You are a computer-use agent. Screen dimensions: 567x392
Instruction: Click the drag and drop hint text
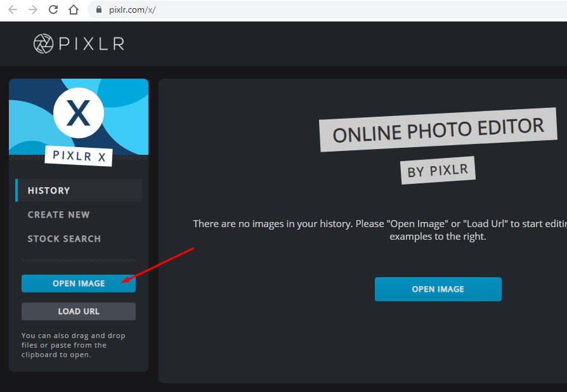click(73, 345)
